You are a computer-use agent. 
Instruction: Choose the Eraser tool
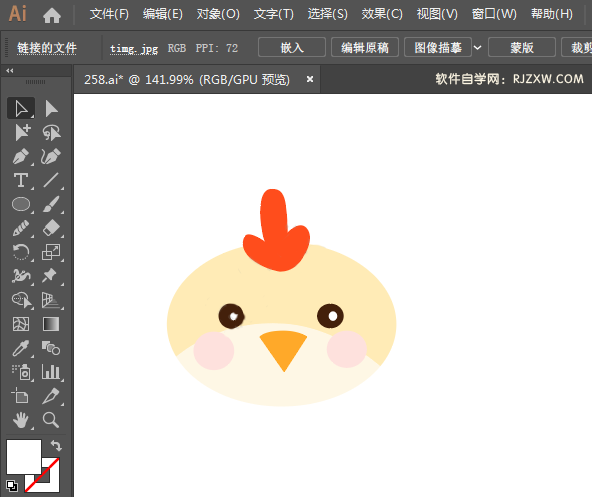coord(51,228)
